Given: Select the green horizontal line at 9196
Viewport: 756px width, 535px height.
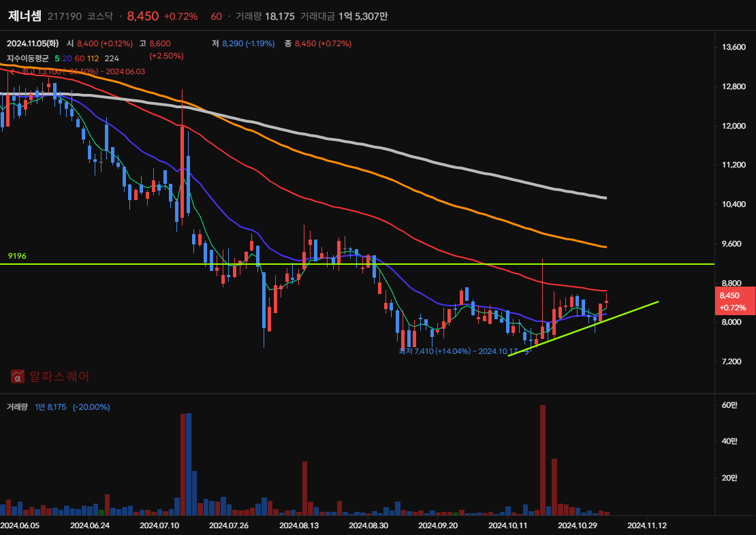Looking at the screenshot, I should point(357,264).
